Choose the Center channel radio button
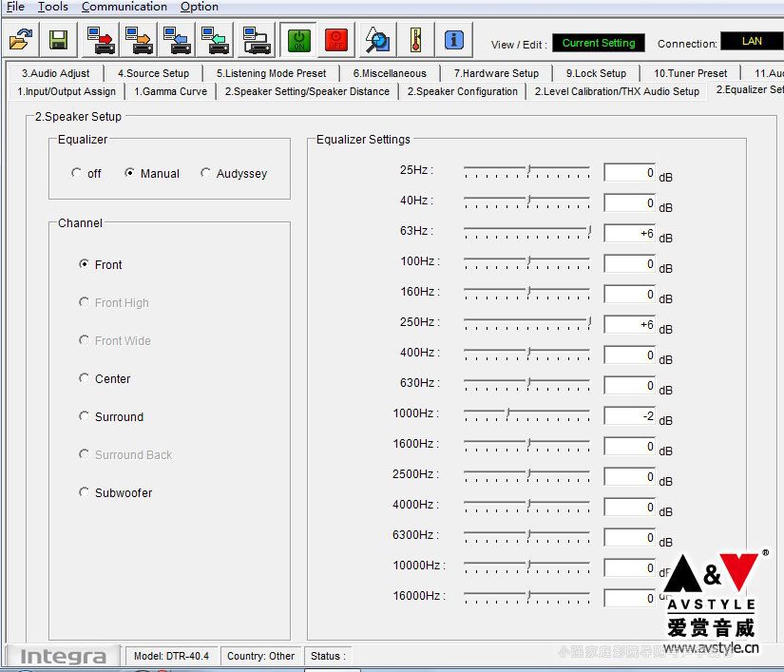The height and width of the screenshot is (672, 784). coord(85,378)
